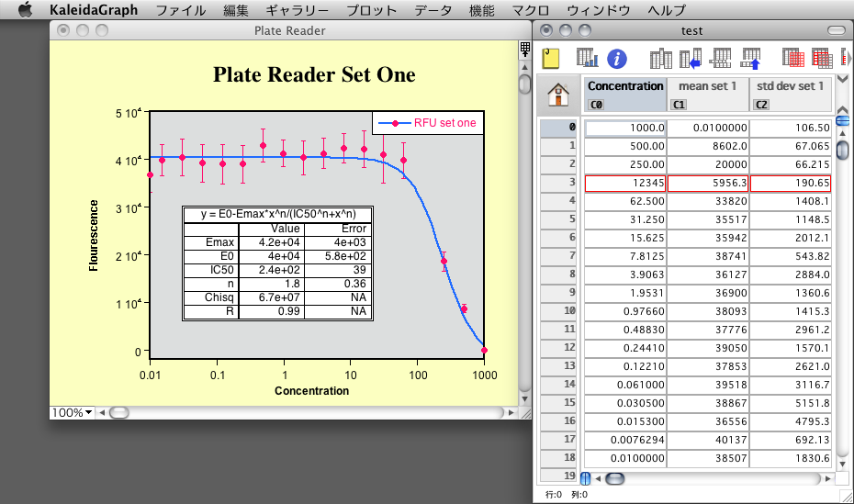Screen dimensions: 854x504
Task: Open the データ menu
Action: coord(433,10)
